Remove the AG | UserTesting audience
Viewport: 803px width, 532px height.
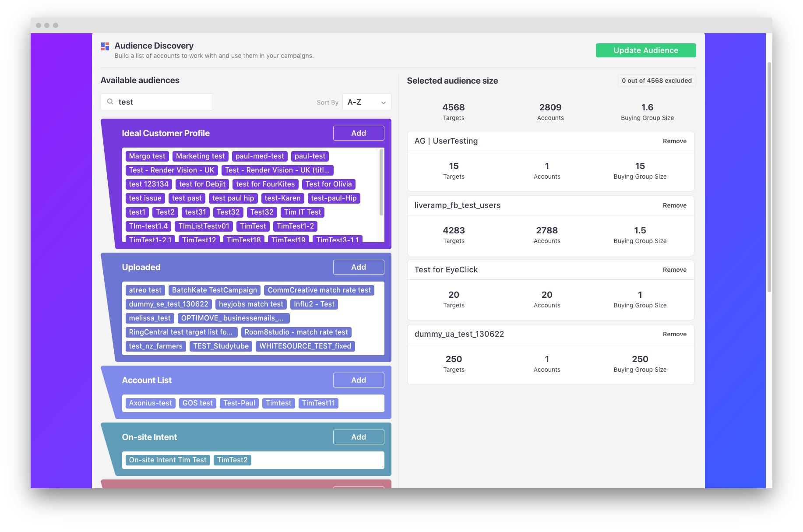674,141
